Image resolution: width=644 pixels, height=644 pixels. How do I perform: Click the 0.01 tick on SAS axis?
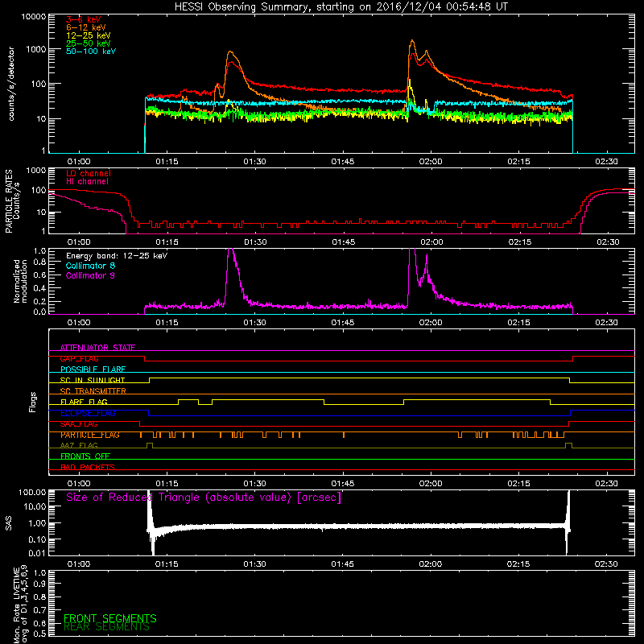click(37, 553)
